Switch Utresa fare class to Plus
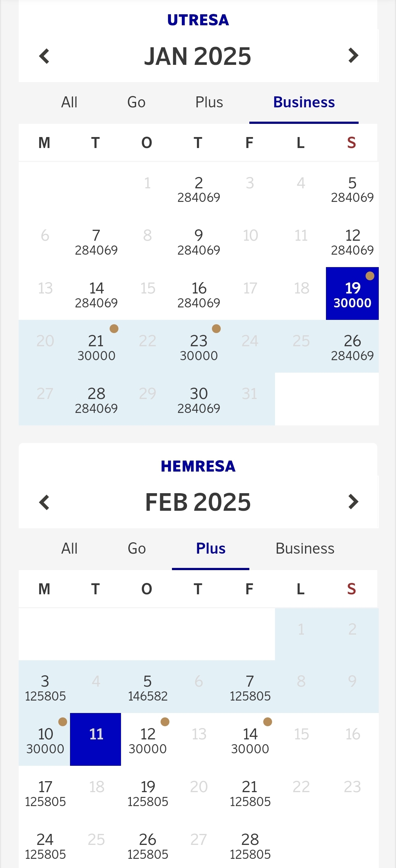 [209, 102]
